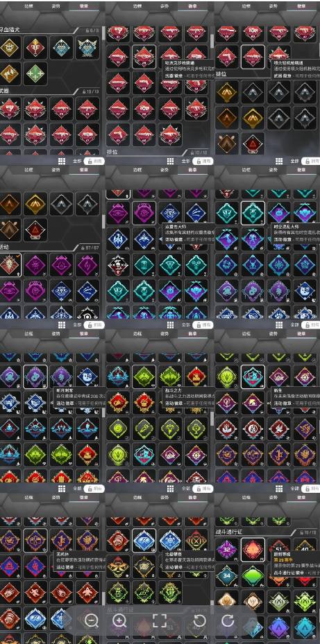Toggle 拥有 filter beneath the 排位 10/10 header
Image resolution: width=320 pixels, height=644 pixels.
203,162
